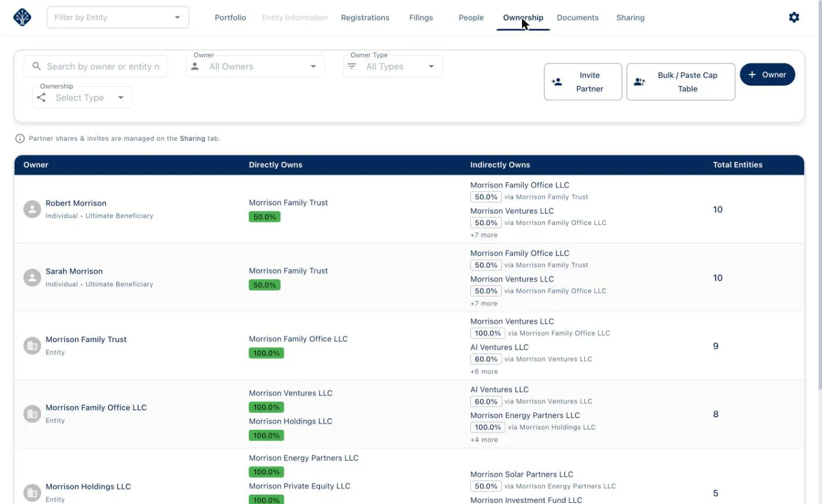Click the Bulk Paste Cap Table group-add icon
This screenshot has height=504, width=822.
click(x=639, y=82)
